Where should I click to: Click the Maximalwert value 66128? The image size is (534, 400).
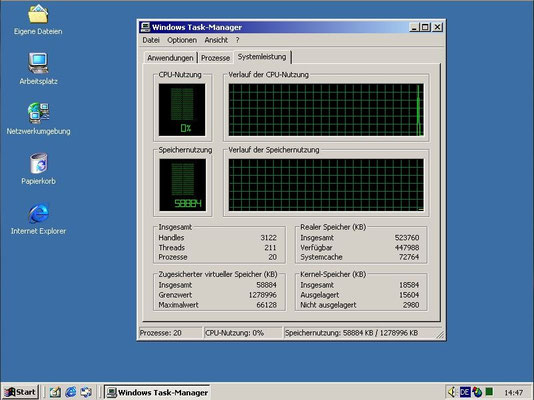pos(266,305)
